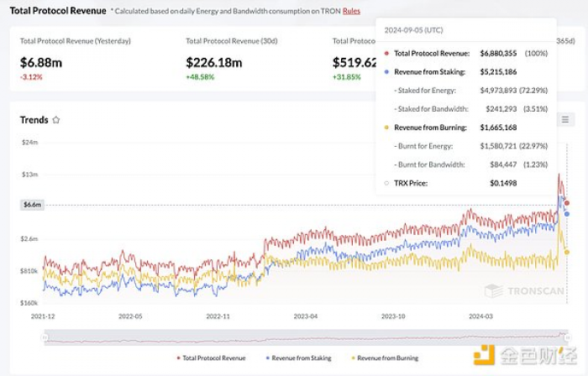Click the Total Protocol Revenue page title
This screenshot has height=376, width=588.
[58, 11]
